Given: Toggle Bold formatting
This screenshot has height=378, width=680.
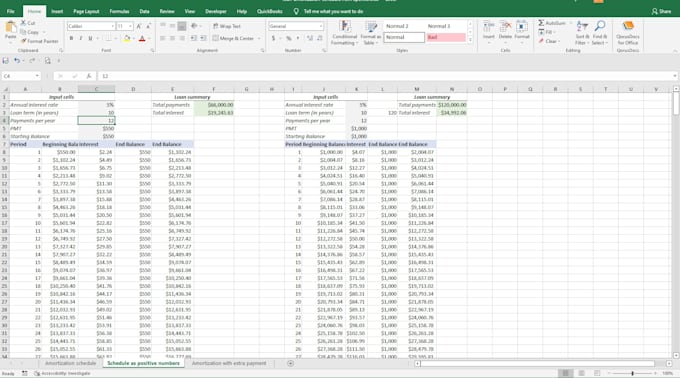Looking at the screenshot, I should (x=71, y=39).
